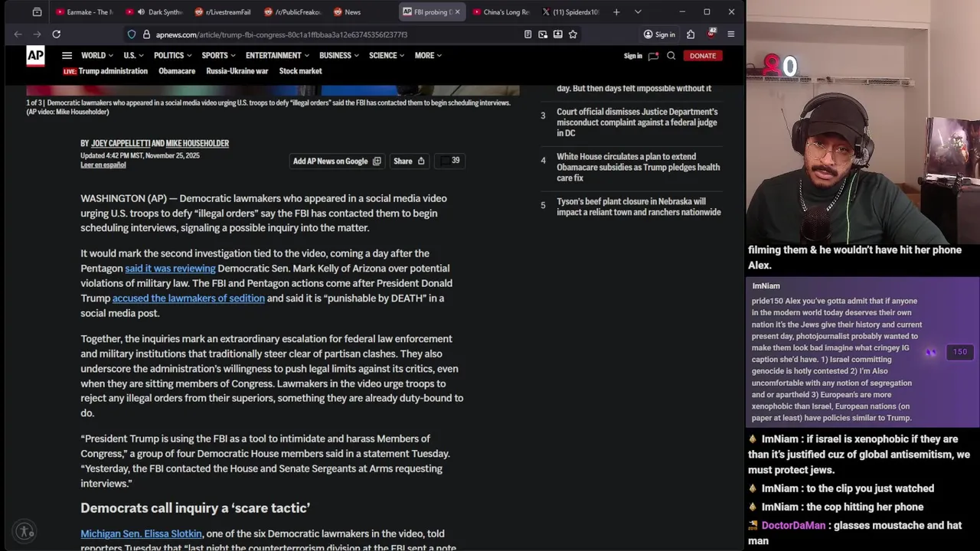
Task: Expand the POLITICS menu
Action: [x=172, y=55]
